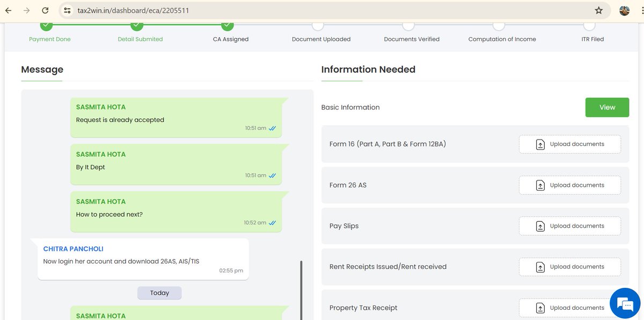This screenshot has width=644, height=320.
Task: Click the 'Document Uploaded' step label
Action: click(x=321, y=39)
